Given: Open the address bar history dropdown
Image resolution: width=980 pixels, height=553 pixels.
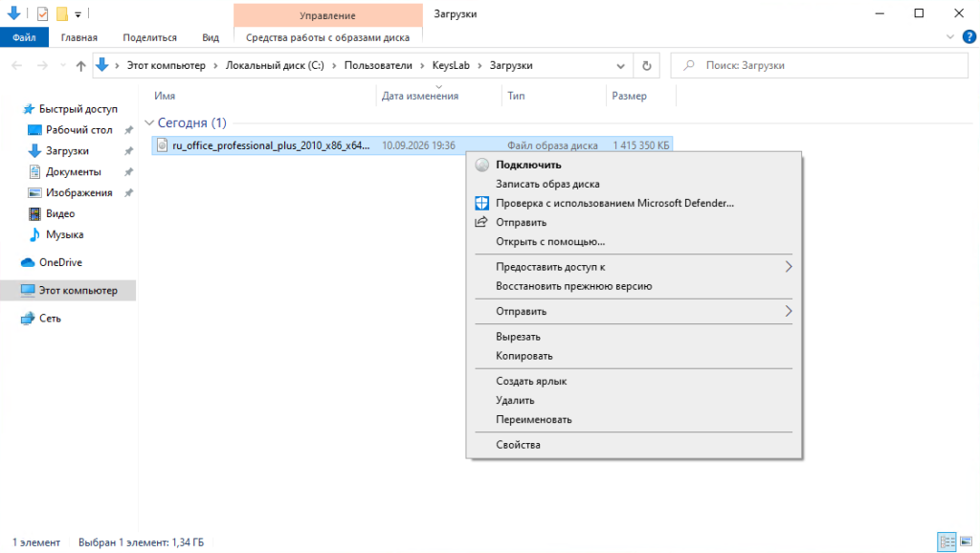Looking at the screenshot, I should 620,66.
